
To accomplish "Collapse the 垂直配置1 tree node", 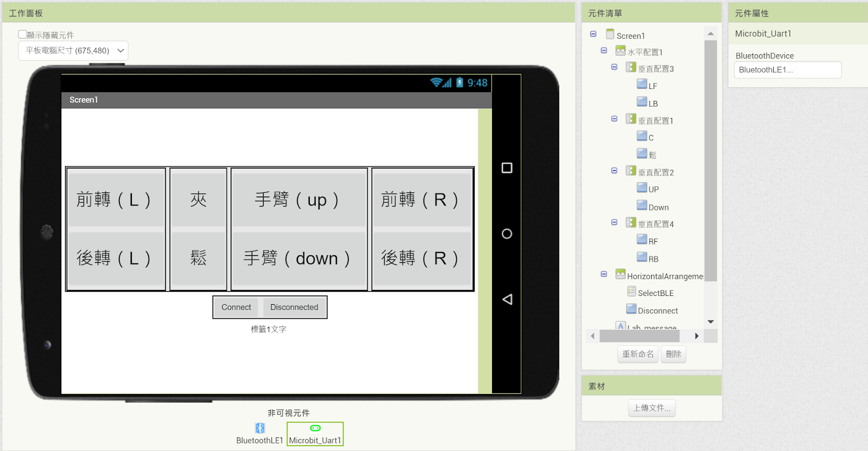I will point(614,119).
